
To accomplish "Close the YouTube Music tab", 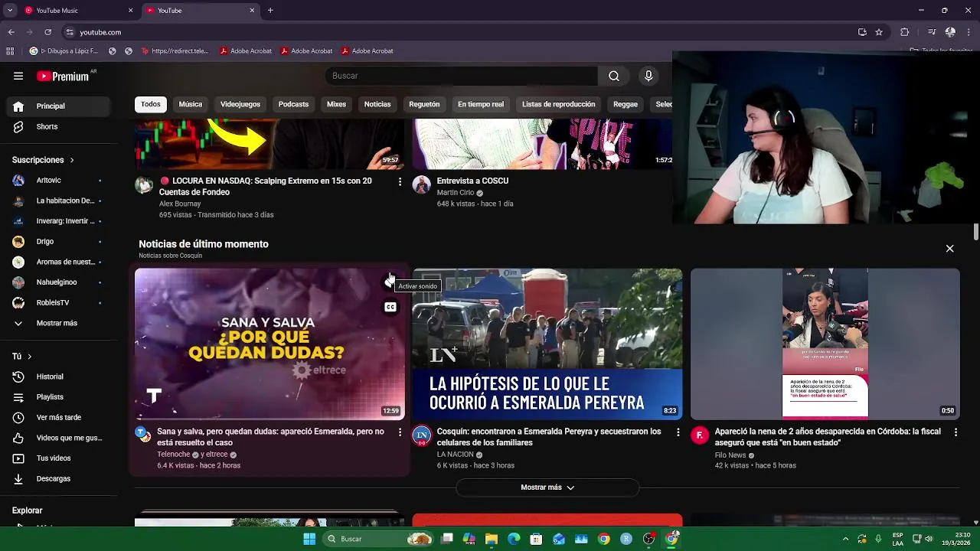I will click(130, 11).
